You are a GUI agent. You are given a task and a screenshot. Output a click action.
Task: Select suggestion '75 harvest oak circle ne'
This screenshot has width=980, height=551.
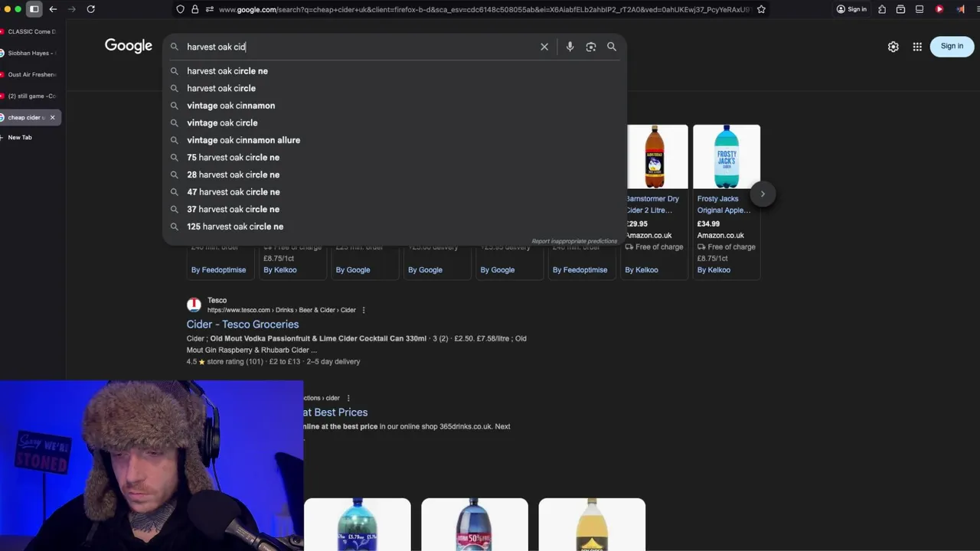394,158
